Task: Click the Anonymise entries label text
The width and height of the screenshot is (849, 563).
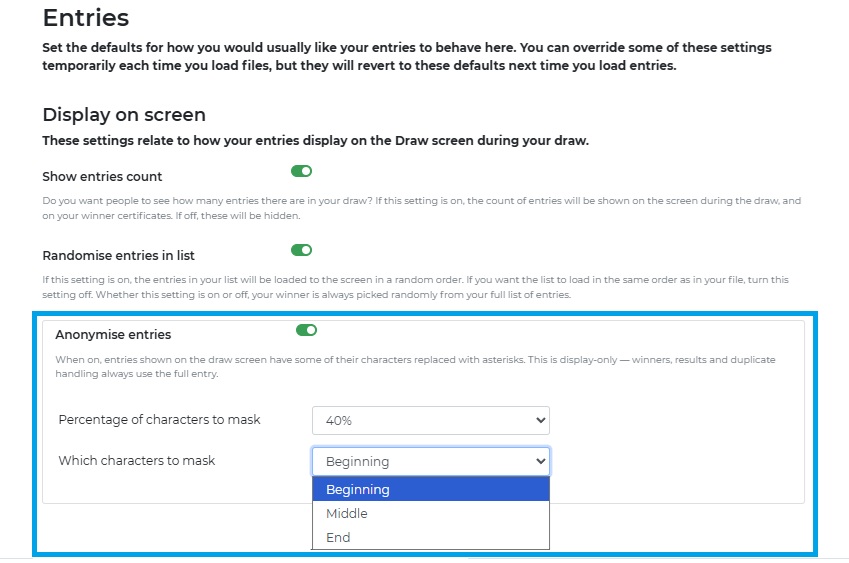Action: [113, 335]
